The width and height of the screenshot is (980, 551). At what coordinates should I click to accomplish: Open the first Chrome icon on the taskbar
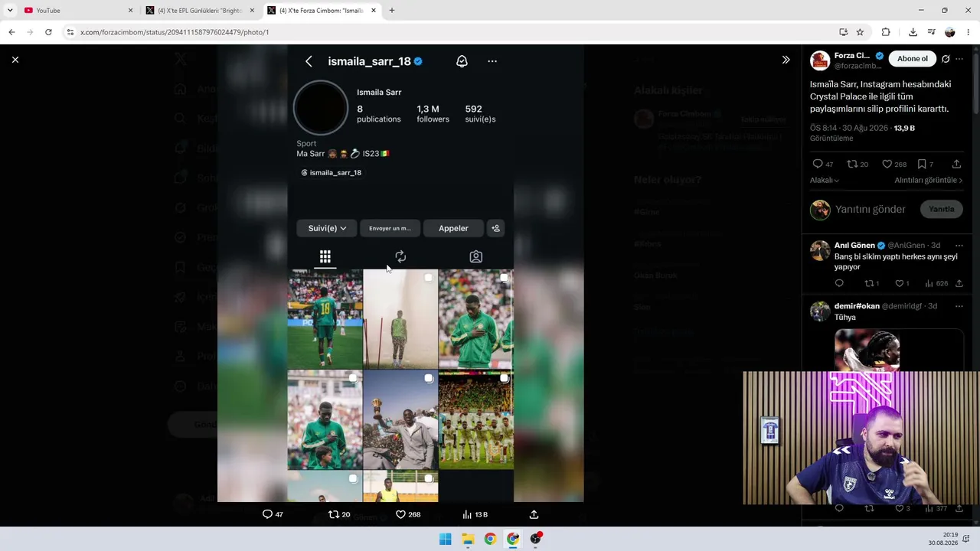click(x=490, y=539)
